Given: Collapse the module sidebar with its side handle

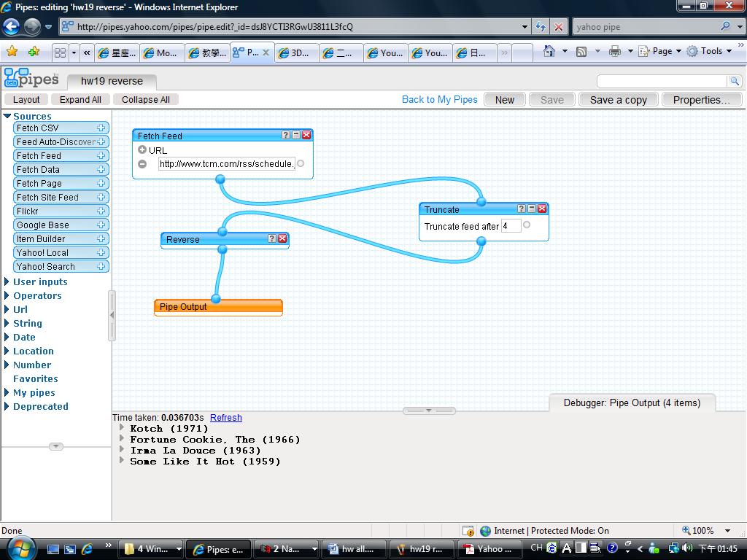Looking at the screenshot, I should pos(112,315).
